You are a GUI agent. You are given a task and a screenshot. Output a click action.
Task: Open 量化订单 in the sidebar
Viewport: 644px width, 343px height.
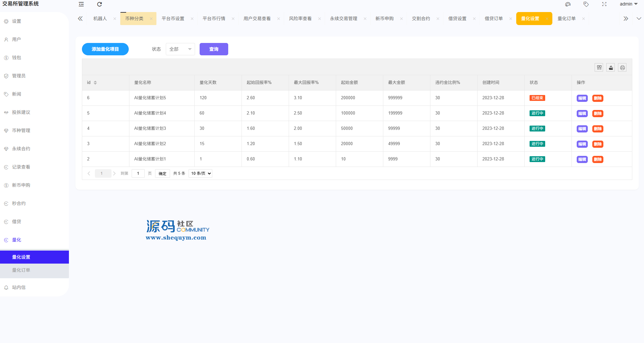pyautogui.click(x=21, y=270)
